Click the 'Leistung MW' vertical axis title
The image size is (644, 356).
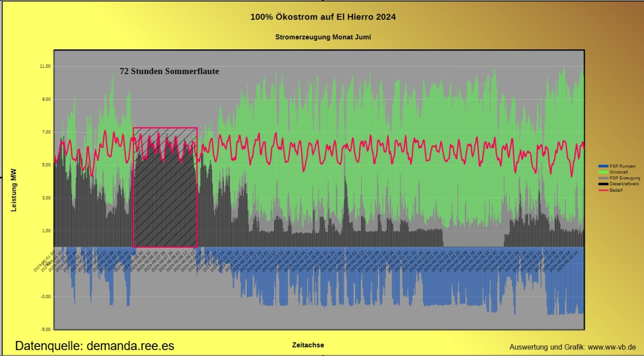pyautogui.click(x=14, y=190)
